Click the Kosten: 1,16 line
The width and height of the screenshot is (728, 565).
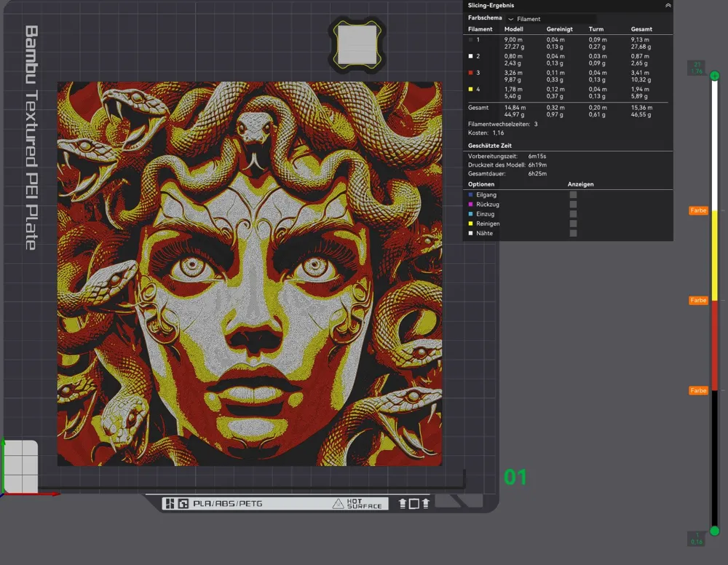coord(486,133)
